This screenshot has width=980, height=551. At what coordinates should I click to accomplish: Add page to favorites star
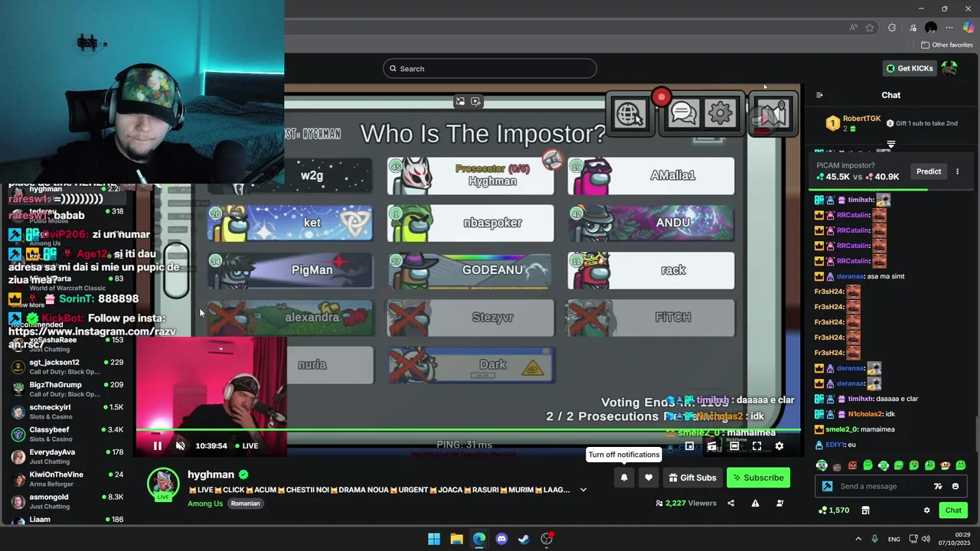[870, 28]
